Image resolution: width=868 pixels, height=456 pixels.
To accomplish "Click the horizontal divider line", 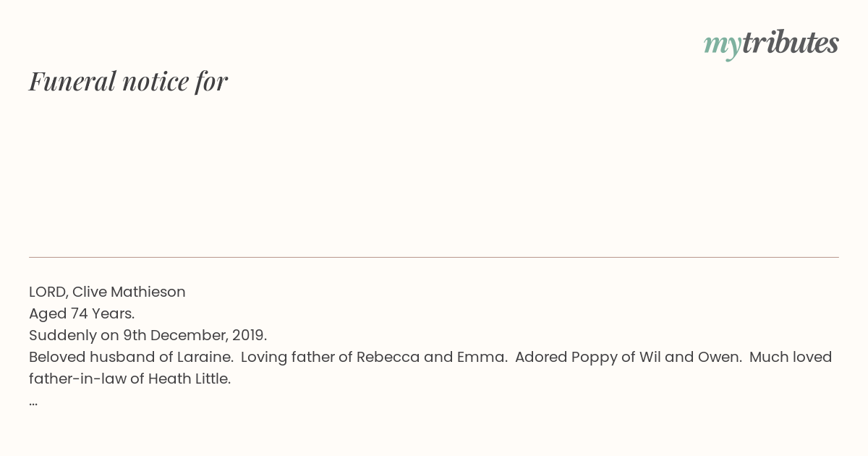I will [434, 257].
